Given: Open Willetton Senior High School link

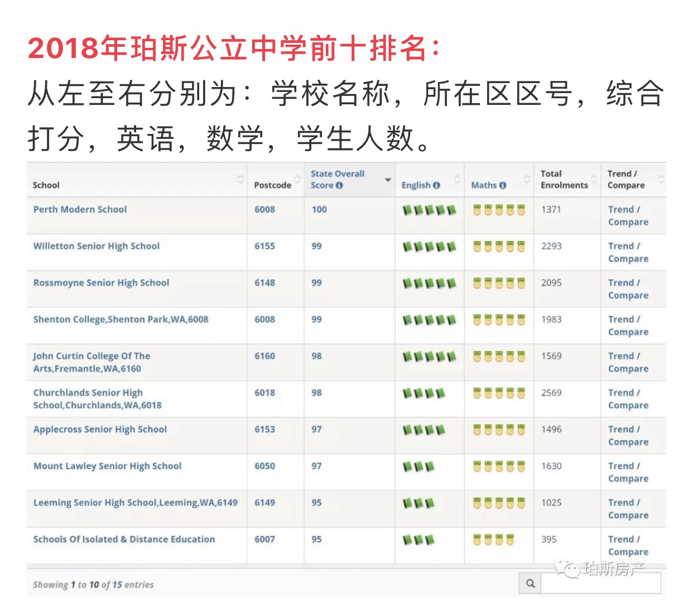Looking at the screenshot, I should pyautogui.click(x=97, y=246).
